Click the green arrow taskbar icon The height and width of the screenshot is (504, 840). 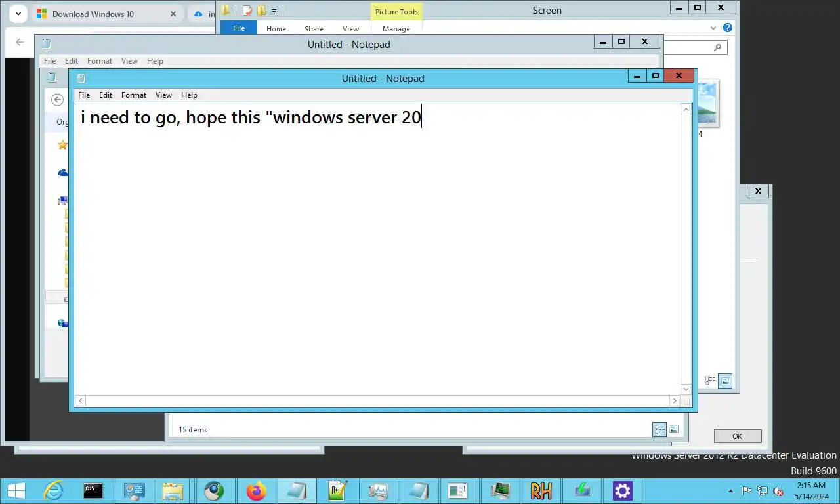coord(581,491)
